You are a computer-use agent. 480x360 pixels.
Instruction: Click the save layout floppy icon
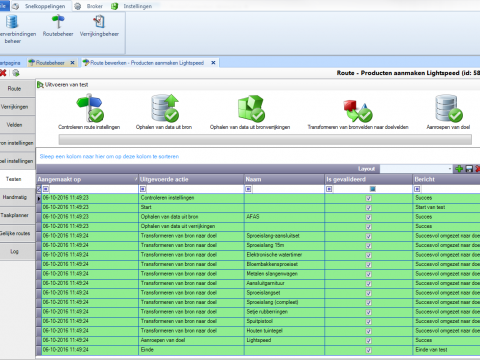click(x=469, y=169)
